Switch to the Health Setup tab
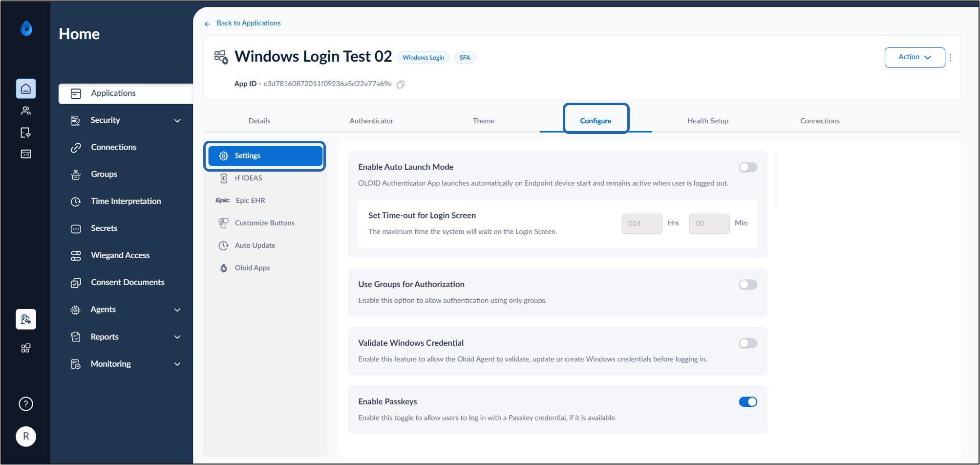 pyautogui.click(x=707, y=121)
